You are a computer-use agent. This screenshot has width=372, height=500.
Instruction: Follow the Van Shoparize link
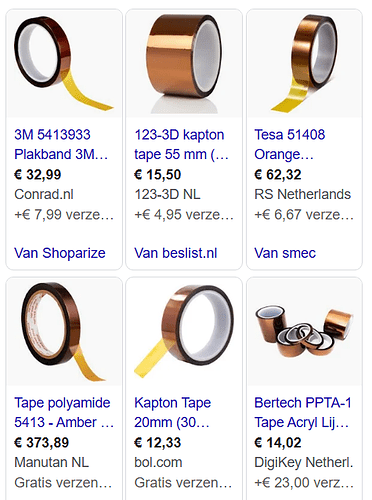(60, 253)
